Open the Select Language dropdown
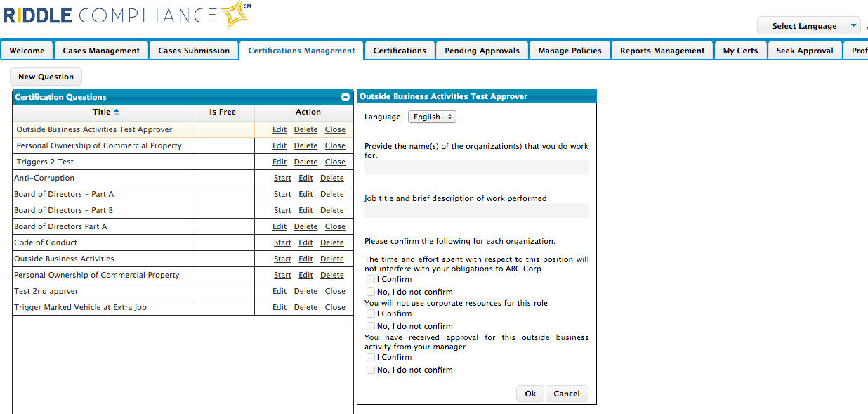 tap(808, 26)
